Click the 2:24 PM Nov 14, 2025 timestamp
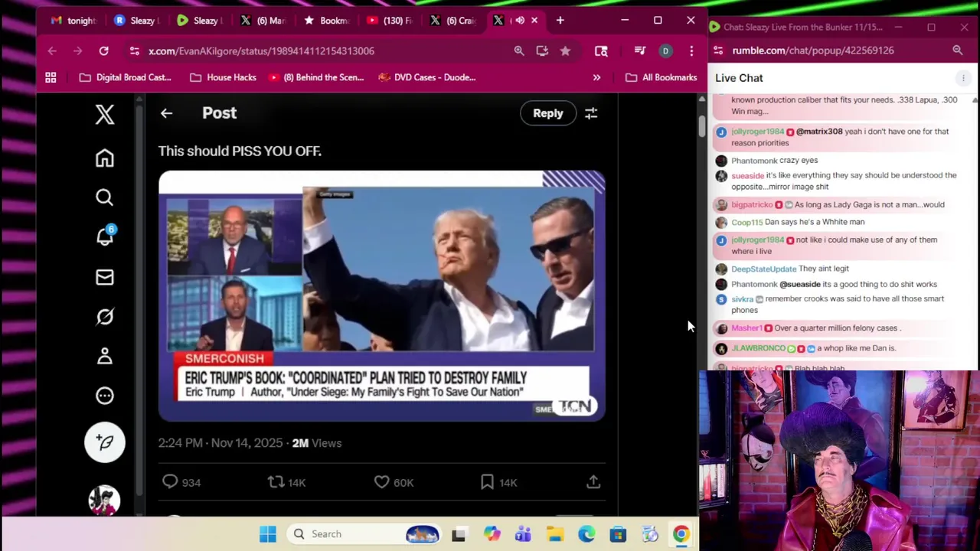The height and width of the screenshot is (551, 980). (x=220, y=443)
